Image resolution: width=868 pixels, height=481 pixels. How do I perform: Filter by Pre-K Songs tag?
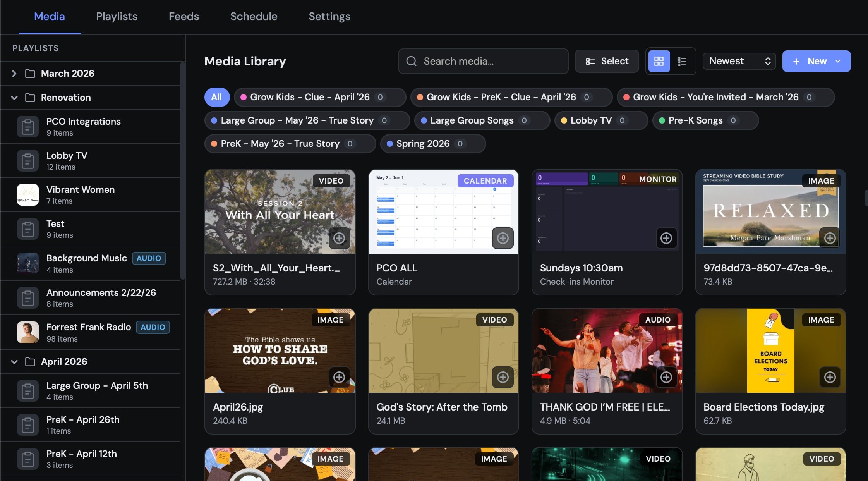coord(705,120)
